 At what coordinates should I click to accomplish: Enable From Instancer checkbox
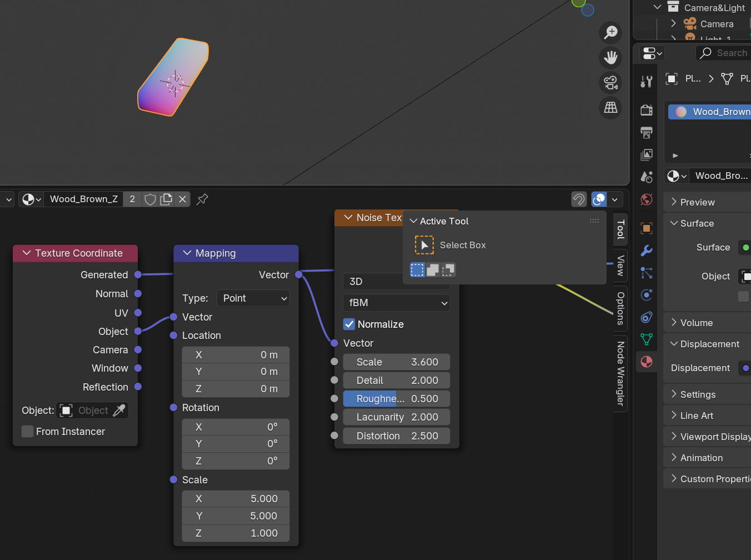click(x=27, y=432)
